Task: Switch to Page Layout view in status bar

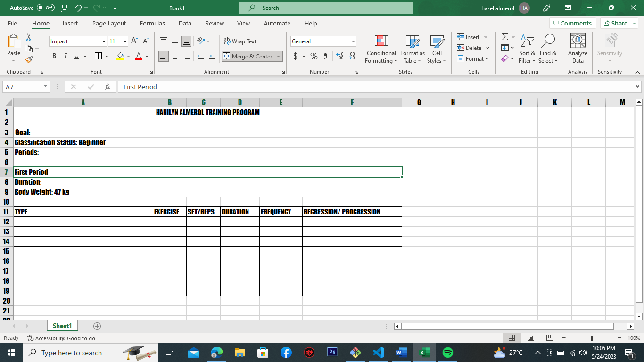Action: [x=530, y=338]
